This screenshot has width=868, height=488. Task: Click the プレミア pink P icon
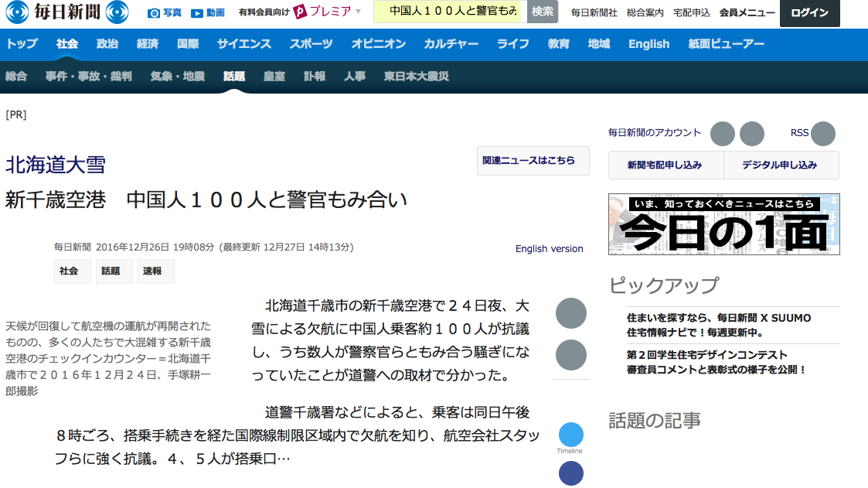point(301,12)
